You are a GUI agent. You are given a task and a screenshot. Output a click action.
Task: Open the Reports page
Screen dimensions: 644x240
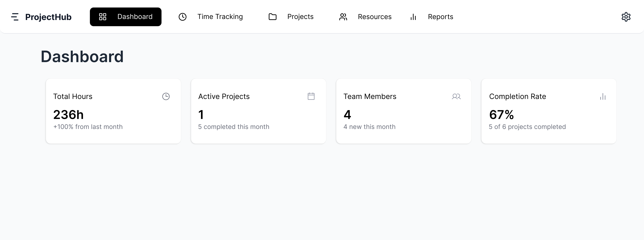(x=441, y=17)
